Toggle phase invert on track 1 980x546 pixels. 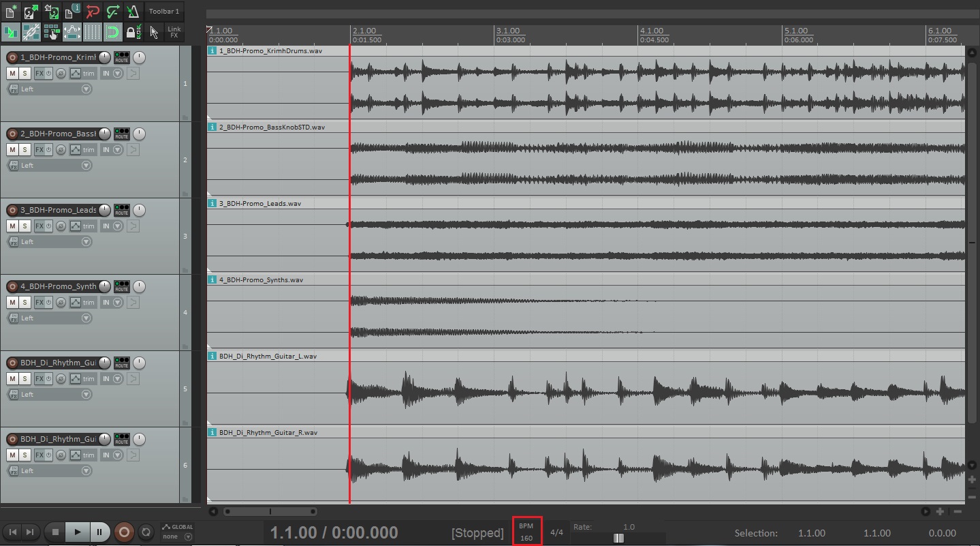(61, 73)
